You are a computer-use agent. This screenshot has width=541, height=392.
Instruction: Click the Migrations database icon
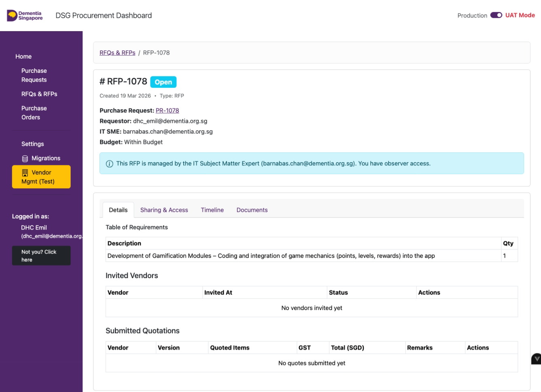25,159
